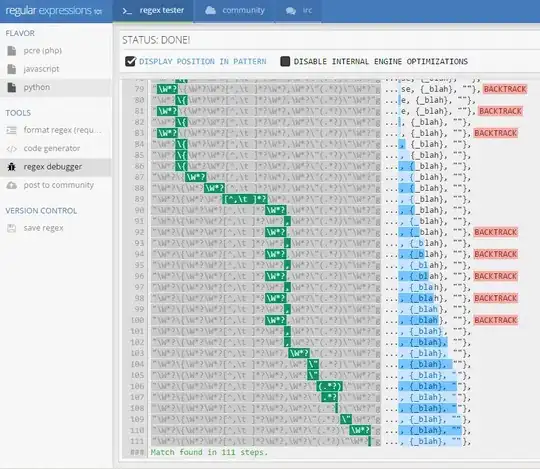Click the cloud icon beside community
Viewport: 540px width, 469px height.
(210, 11)
